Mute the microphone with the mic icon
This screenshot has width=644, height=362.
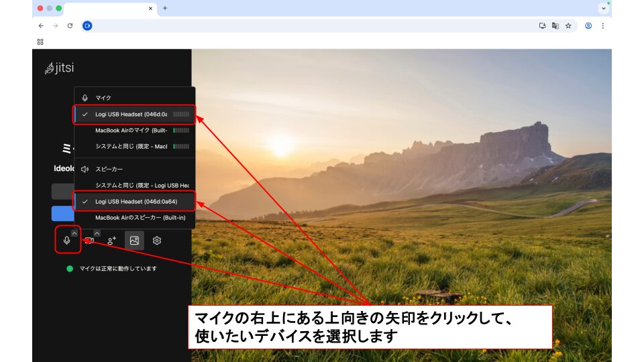[x=66, y=241]
